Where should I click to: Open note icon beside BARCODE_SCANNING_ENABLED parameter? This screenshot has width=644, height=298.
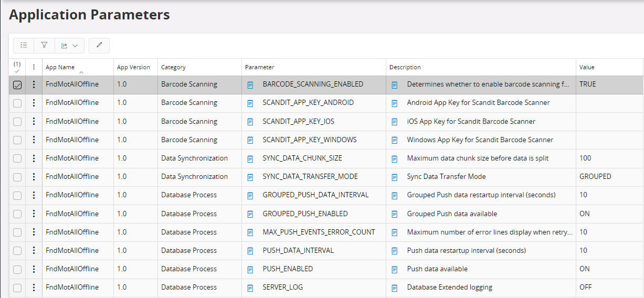coord(250,84)
